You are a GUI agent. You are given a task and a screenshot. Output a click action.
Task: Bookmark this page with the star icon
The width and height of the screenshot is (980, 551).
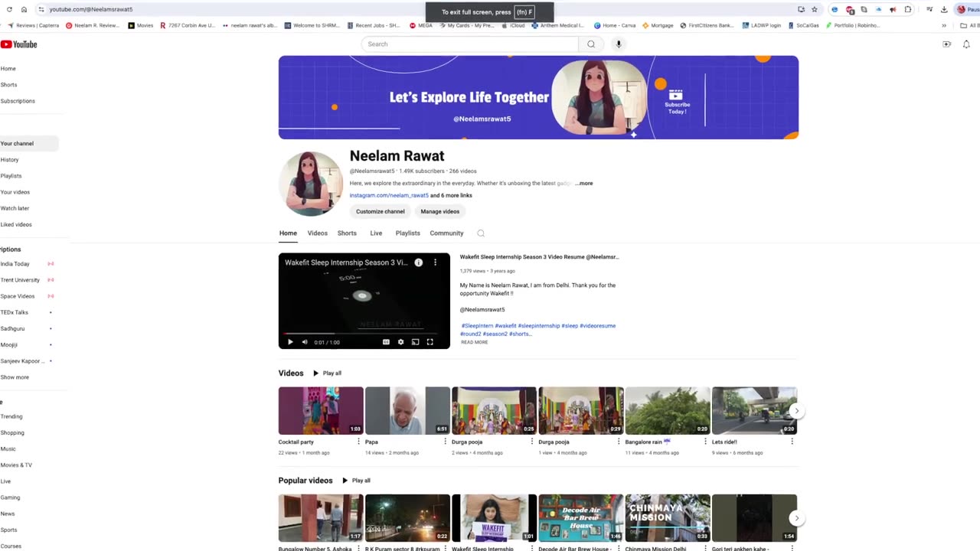pyautogui.click(x=815, y=9)
